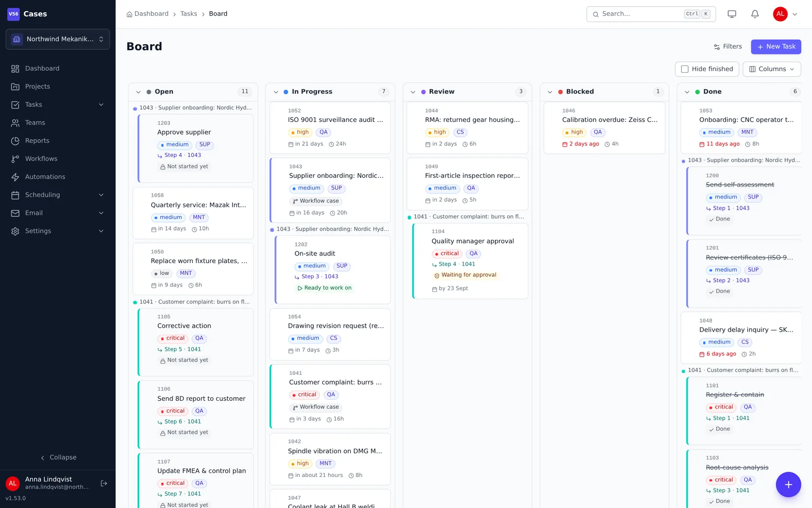812x508 pixels.
Task: Collapse the In Progress column
Action: [276, 92]
